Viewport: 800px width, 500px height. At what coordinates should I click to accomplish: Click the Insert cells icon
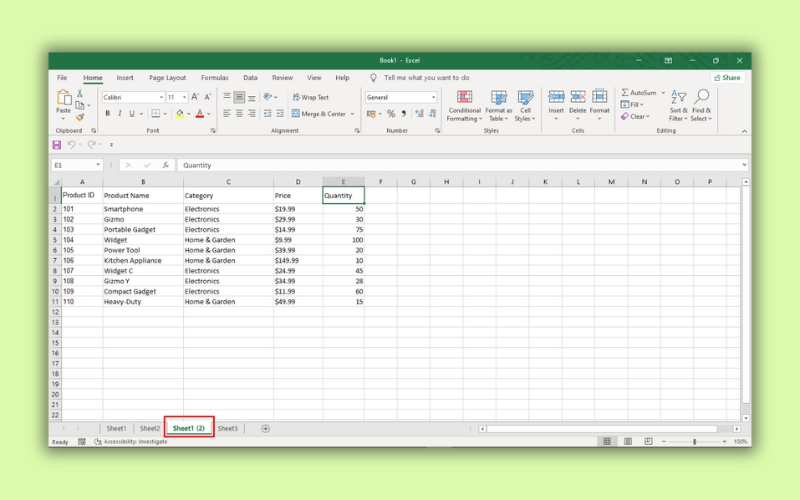[x=556, y=96]
